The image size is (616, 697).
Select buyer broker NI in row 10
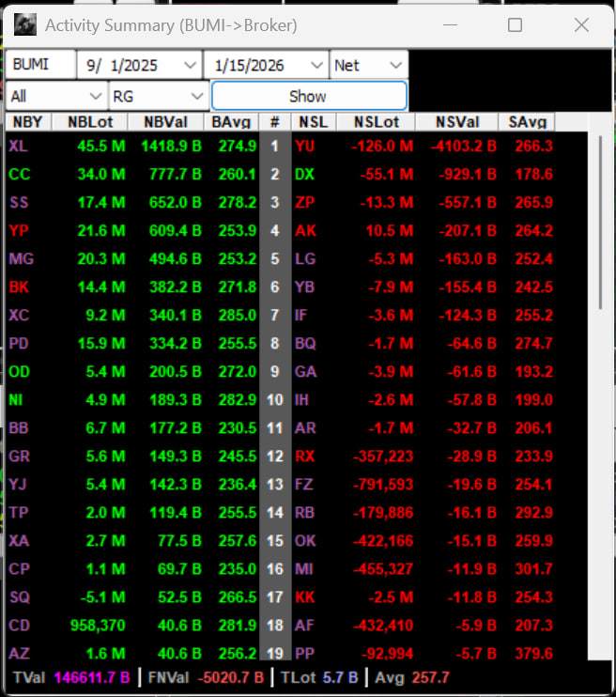tap(16, 399)
